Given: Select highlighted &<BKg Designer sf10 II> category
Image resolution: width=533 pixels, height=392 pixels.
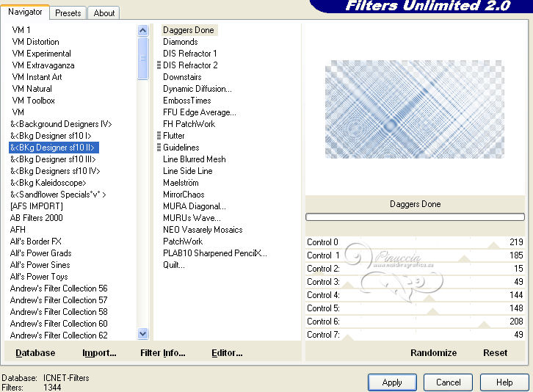Looking at the screenshot, I should click(x=54, y=148).
